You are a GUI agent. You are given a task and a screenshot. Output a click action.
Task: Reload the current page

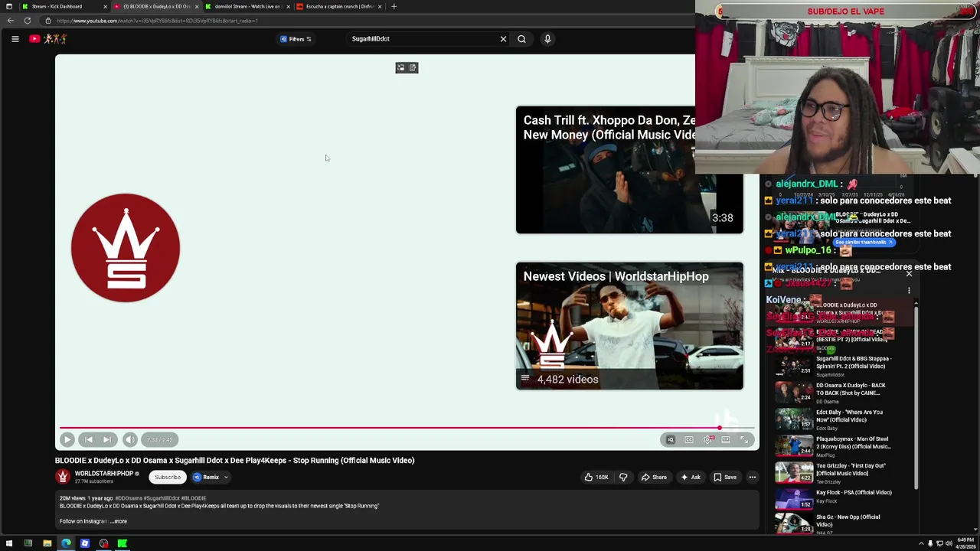pos(28,21)
